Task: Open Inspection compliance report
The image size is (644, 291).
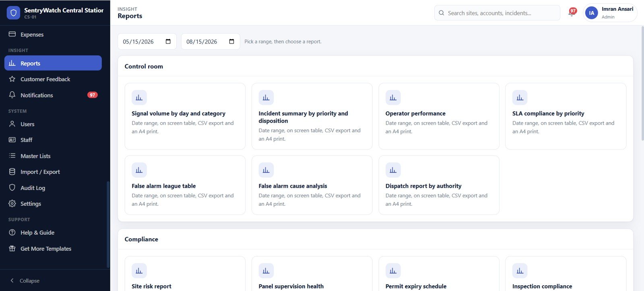Action: click(x=566, y=274)
